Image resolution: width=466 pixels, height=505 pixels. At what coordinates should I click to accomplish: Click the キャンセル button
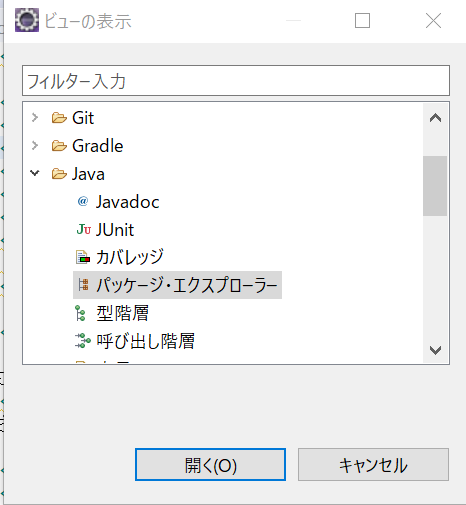[373, 465]
